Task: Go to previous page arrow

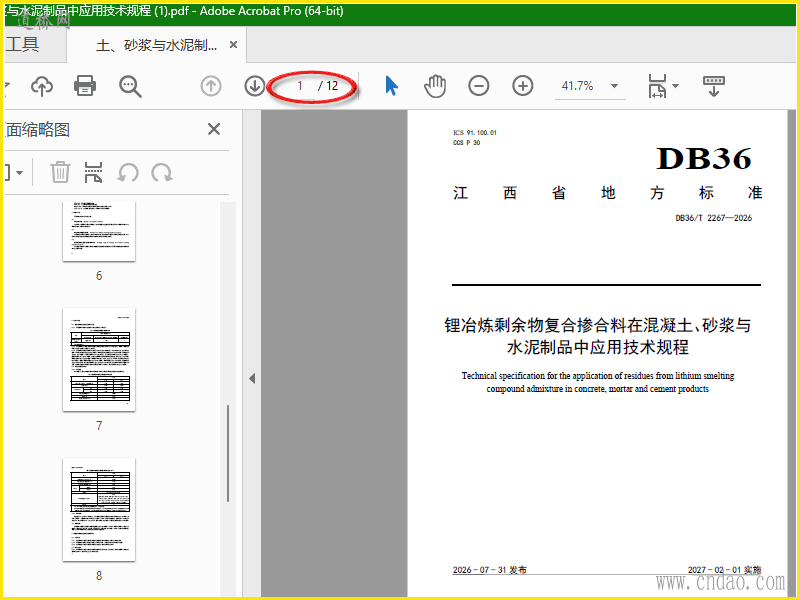Action: (211, 86)
